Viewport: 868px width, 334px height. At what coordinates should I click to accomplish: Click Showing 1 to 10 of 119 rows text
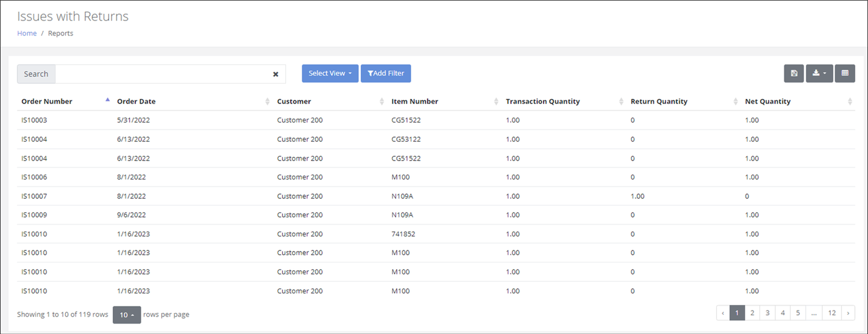pyautogui.click(x=63, y=315)
